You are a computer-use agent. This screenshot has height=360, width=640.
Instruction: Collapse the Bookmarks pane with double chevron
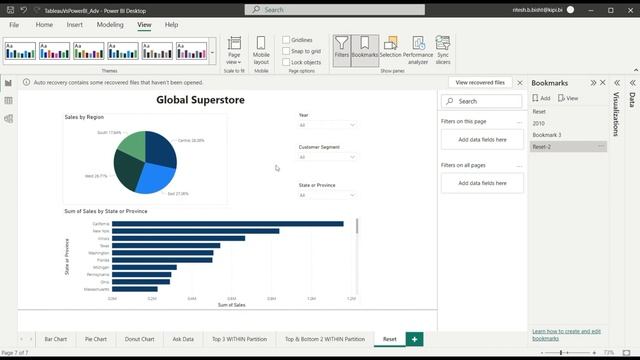click(x=593, y=83)
